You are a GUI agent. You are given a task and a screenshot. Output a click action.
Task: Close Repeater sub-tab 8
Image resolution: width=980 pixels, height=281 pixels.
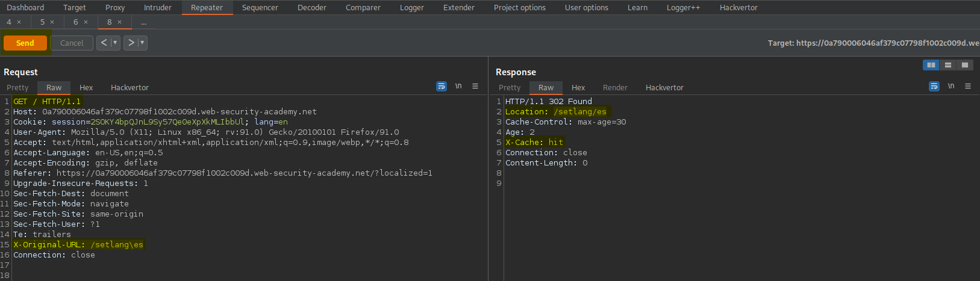[x=119, y=22]
